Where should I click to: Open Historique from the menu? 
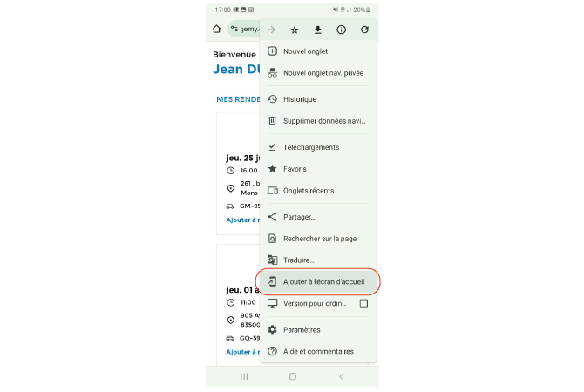tap(299, 99)
